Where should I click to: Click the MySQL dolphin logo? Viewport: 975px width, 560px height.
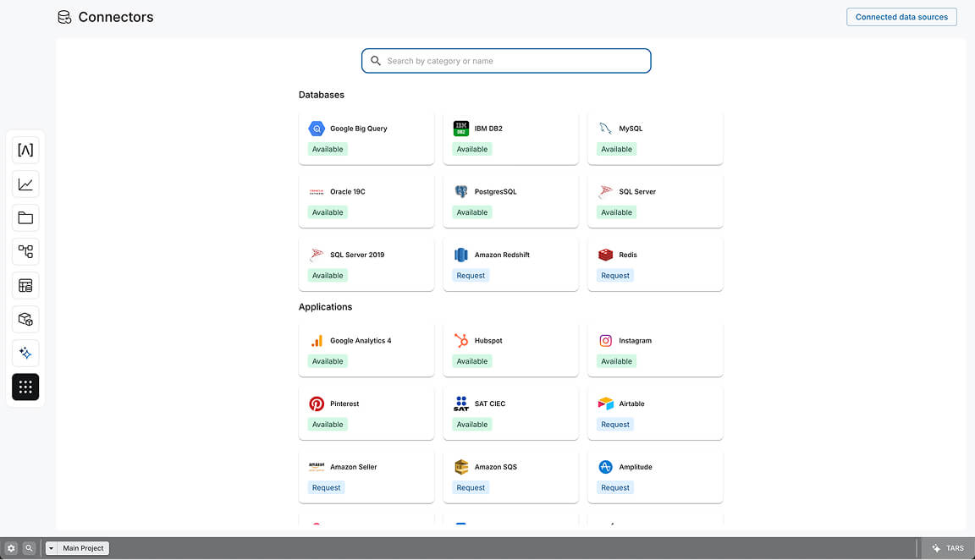tap(606, 129)
